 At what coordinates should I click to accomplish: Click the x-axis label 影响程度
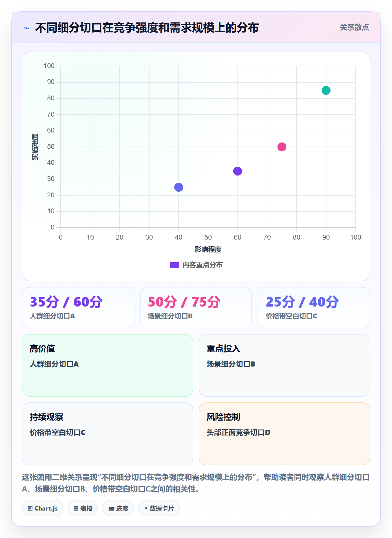coord(208,249)
